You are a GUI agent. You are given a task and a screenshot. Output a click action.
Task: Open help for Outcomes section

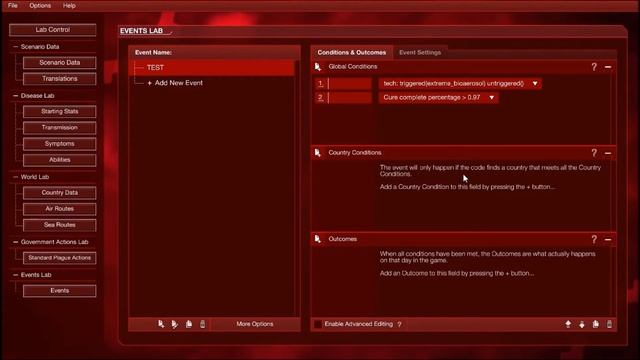tap(594, 239)
